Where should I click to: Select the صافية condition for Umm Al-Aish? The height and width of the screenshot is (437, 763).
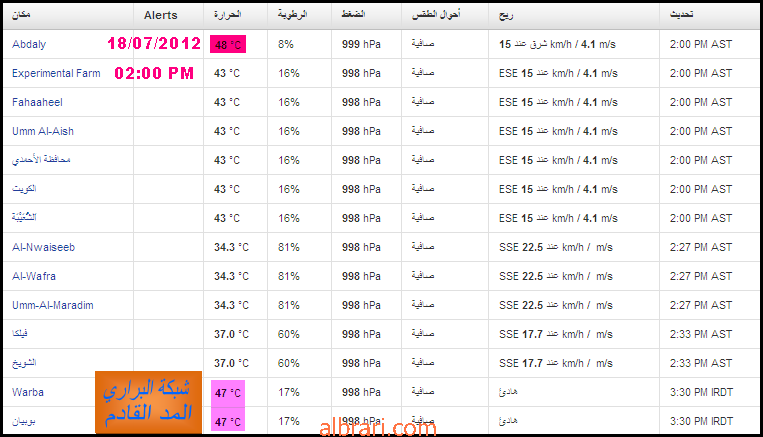tap(423, 130)
